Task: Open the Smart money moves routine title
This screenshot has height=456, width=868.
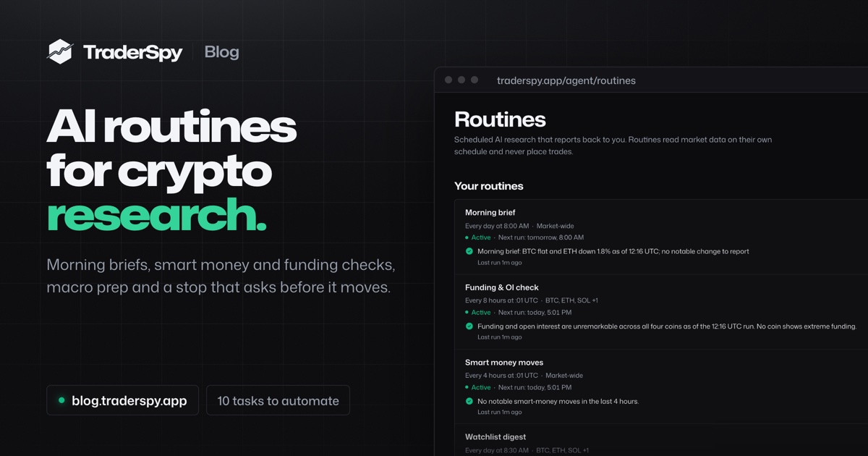Action: tap(504, 363)
